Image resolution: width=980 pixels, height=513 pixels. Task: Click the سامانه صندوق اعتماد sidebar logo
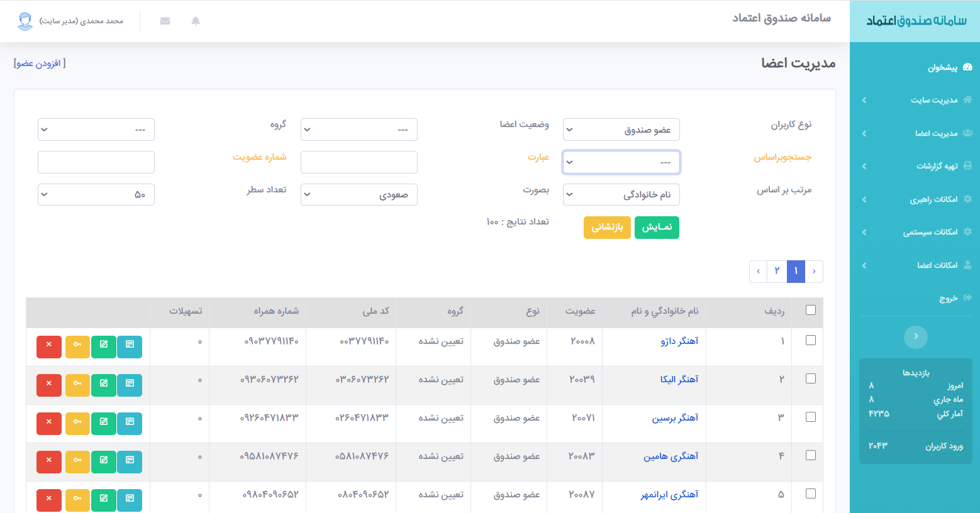tap(916, 21)
